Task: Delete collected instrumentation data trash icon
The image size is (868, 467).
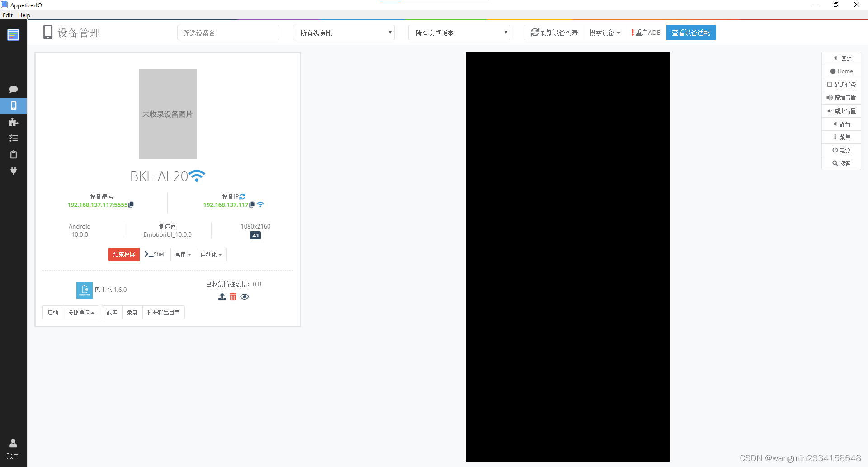Action: pyautogui.click(x=233, y=297)
